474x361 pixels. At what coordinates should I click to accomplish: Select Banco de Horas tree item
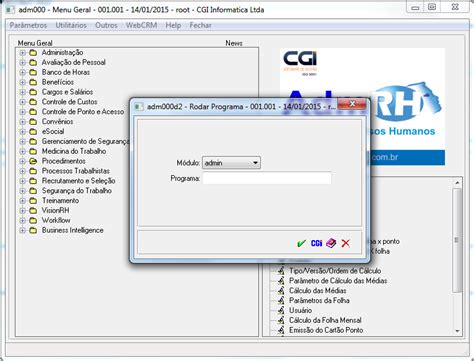66,72
